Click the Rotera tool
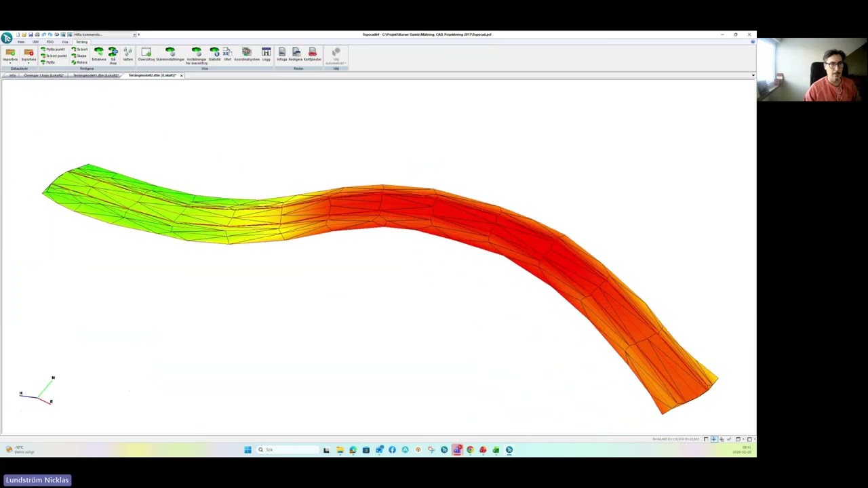The image size is (868, 488). 79,62
